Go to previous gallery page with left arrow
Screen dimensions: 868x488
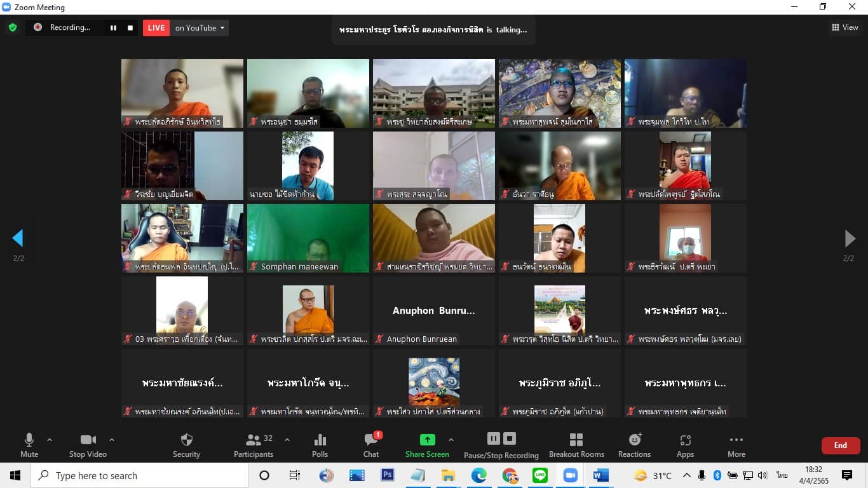click(x=18, y=238)
